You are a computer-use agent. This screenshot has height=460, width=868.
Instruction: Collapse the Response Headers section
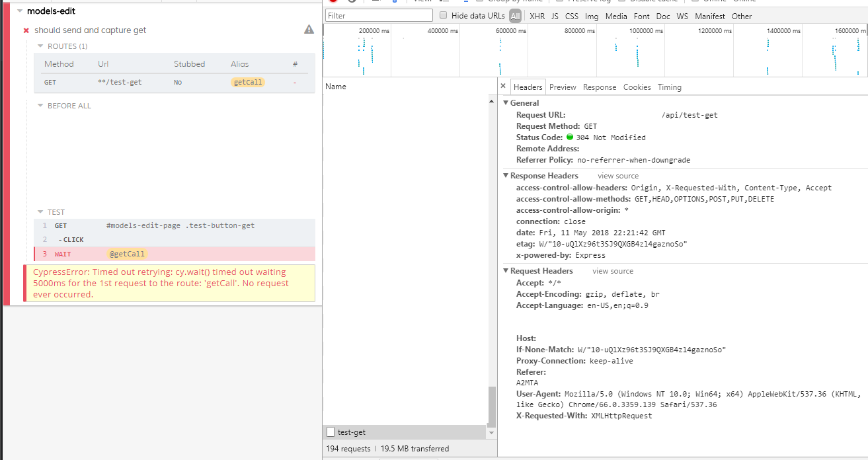(505, 175)
